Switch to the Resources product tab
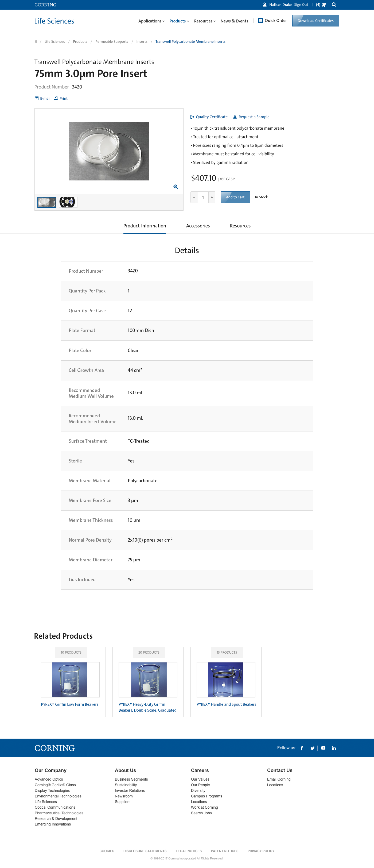Image resolution: width=374 pixels, height=868 pixels. point(240,226)
